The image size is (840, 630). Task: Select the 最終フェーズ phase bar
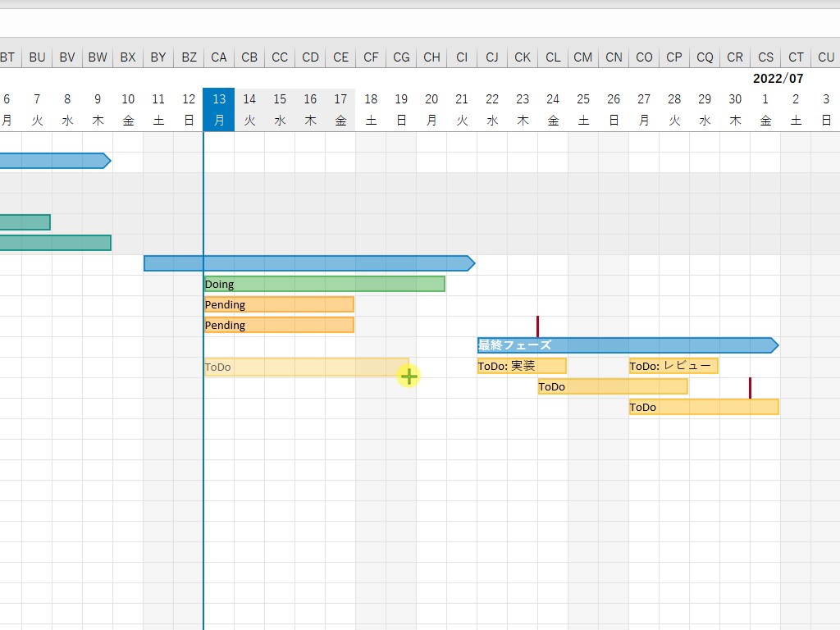(x=628, y=345)
